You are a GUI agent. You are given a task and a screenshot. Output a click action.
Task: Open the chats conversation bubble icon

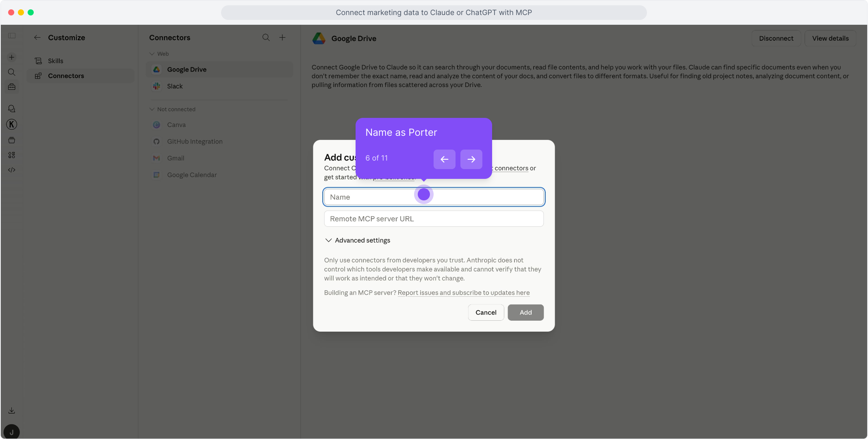pos(11,109)
